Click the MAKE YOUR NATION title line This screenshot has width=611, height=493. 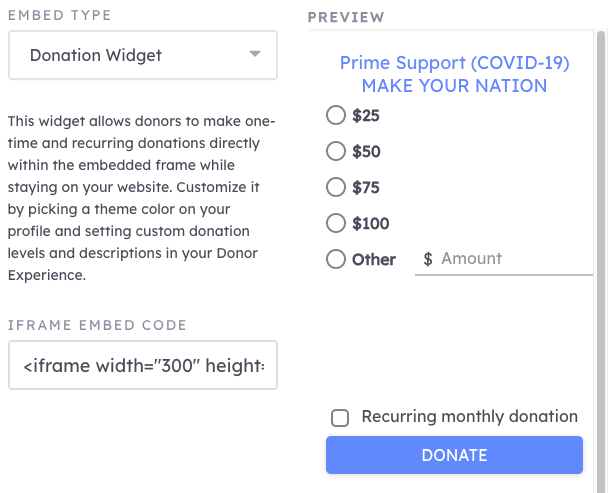[x=454, y=86]
